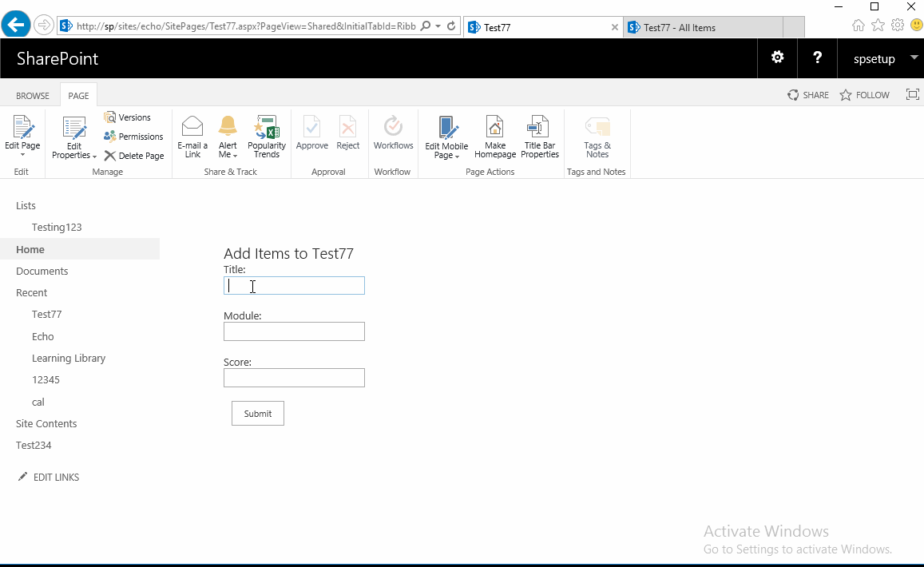
Task: Open Tags & Notes
Action: [x=597, y=136]
